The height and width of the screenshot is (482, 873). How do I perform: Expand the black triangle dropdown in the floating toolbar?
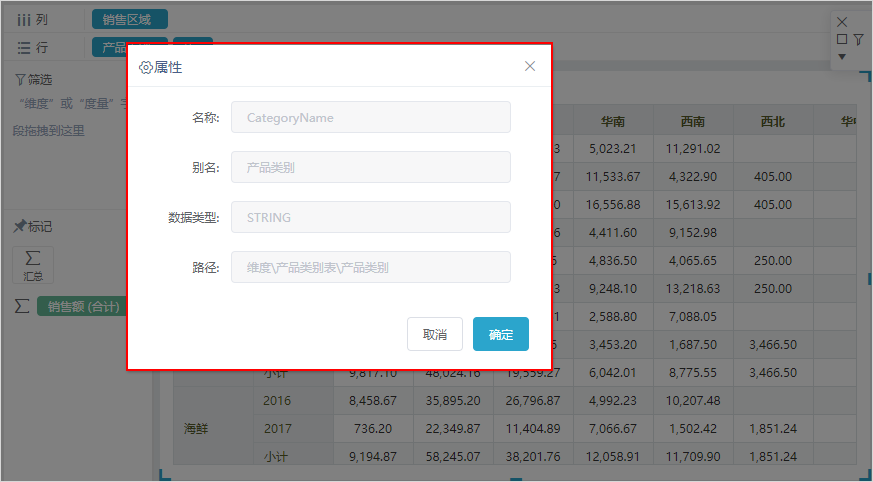(x=842, y=57)
